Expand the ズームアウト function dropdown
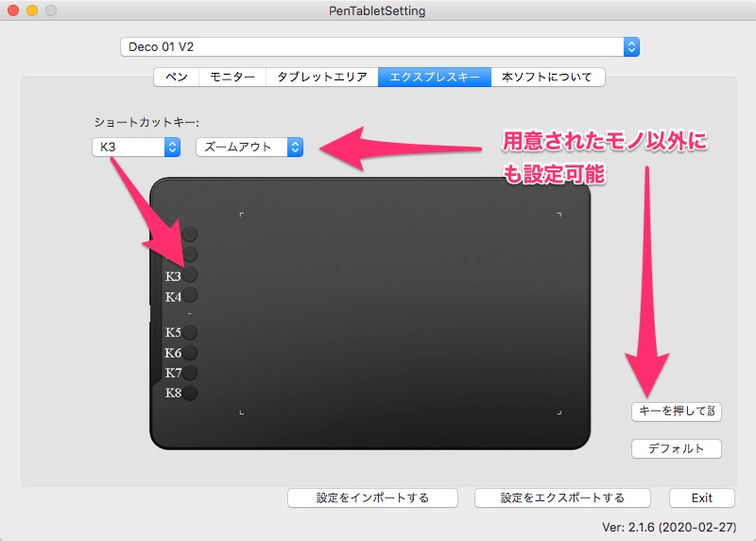Screen dimensions: 756x541 point(249,147)
